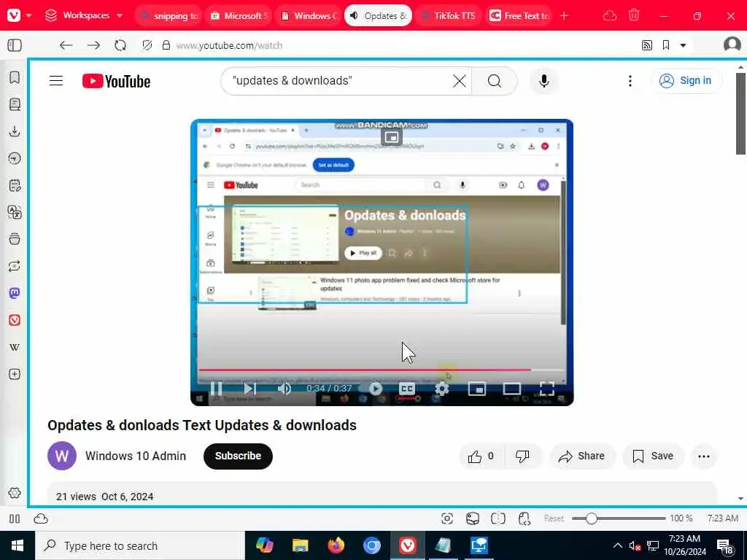
Task: Mute the video player volume
Action: [x=285, y=389]
